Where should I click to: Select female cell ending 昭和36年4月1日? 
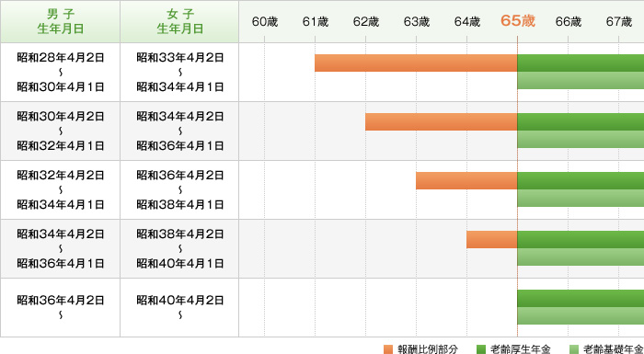179,131
